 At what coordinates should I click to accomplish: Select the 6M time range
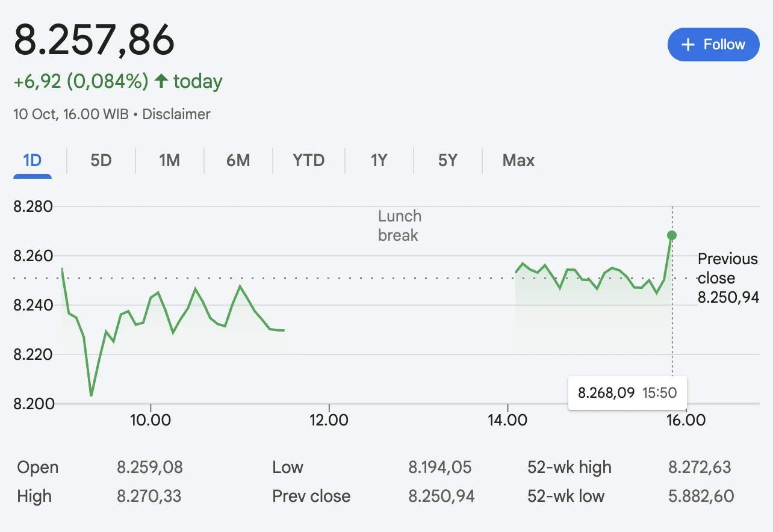[x=238, y=160]
